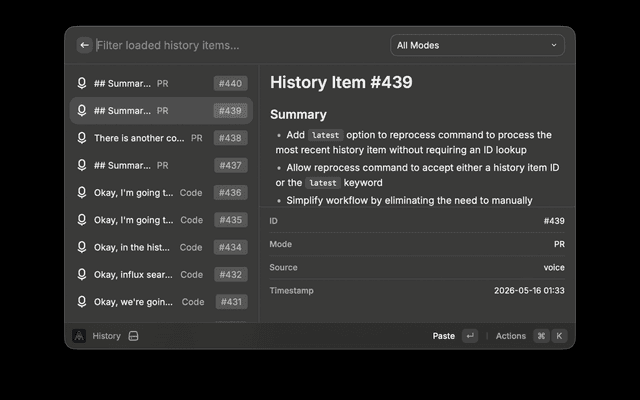This screenshot has width=640, height=400.
Task: Click microphone icon of item #431
Action: click(82, 302)
